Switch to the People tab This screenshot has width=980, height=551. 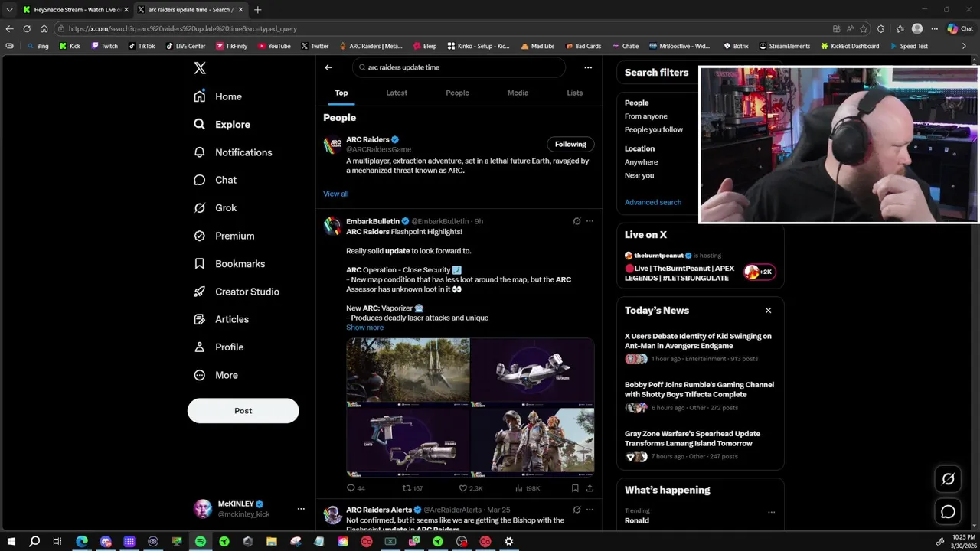pyautogui.click(x=457, y=93)
